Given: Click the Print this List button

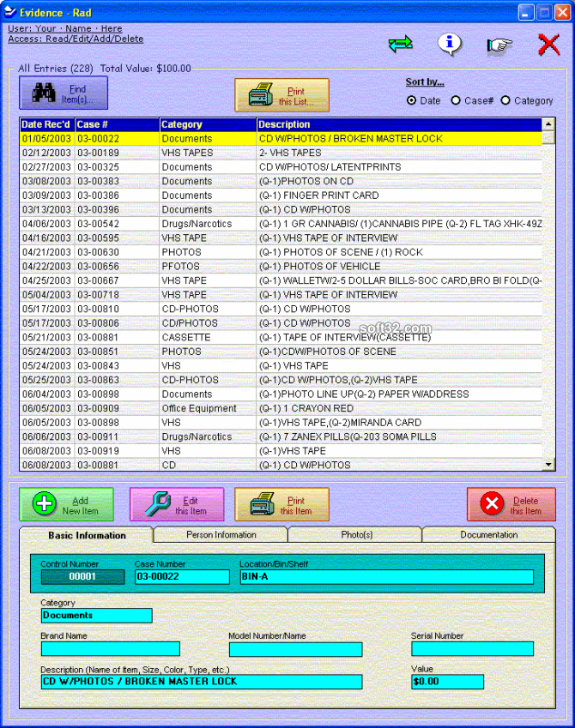Looking at the screenshot, I should [282, 95].
